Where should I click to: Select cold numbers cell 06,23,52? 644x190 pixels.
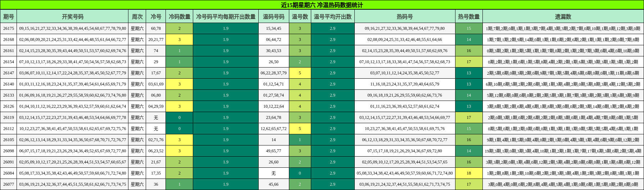point(156,151)
